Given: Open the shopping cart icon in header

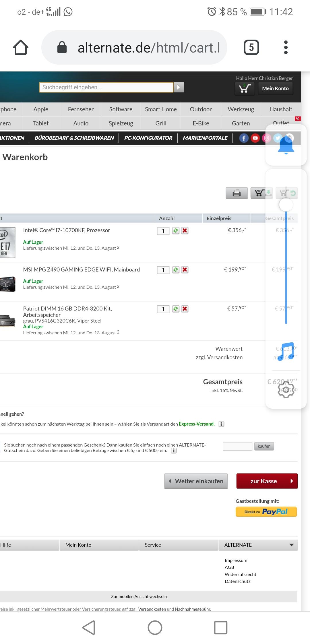Looking at the screenshot, I should [x=245, y=88].
